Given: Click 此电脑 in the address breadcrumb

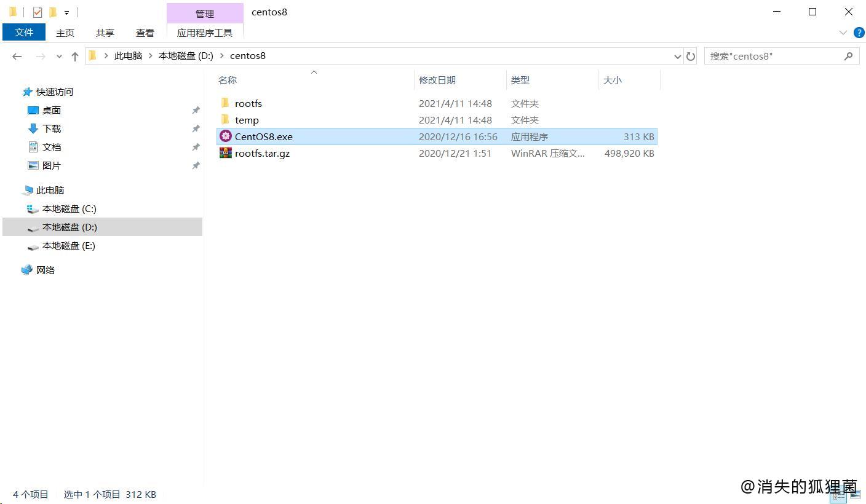Looking at the screenshot, I should [128, 56].
